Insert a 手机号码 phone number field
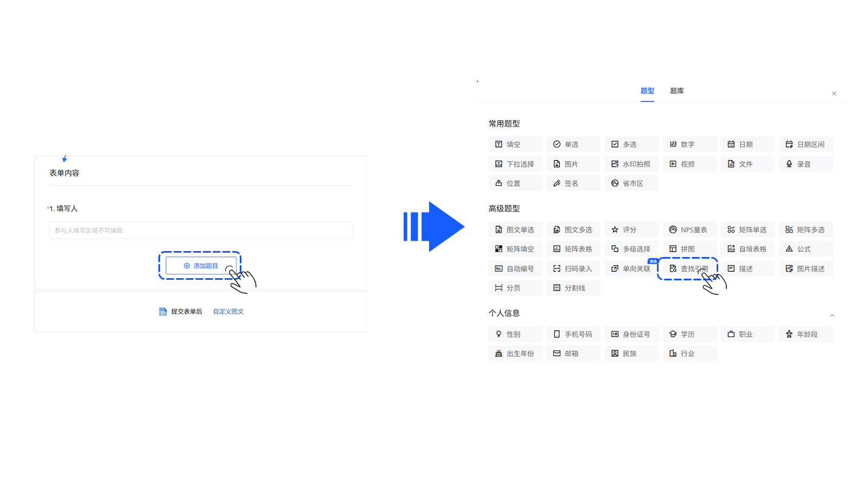868x488 pixels. click(x=573, y=333)
